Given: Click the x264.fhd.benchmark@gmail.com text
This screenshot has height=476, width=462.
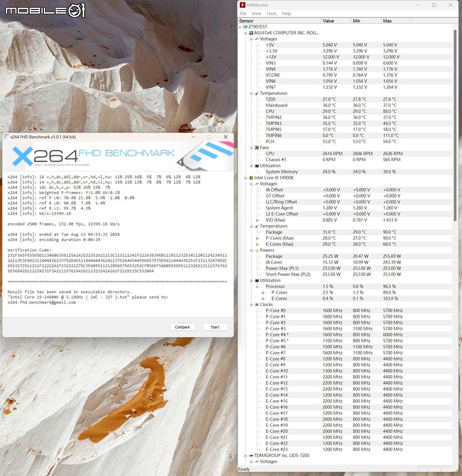Looking at the screenshot, I should (41, 303).
